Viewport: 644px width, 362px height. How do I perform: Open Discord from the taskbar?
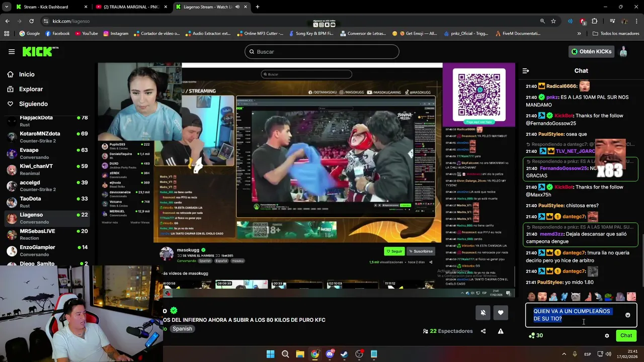click(330, 354)
